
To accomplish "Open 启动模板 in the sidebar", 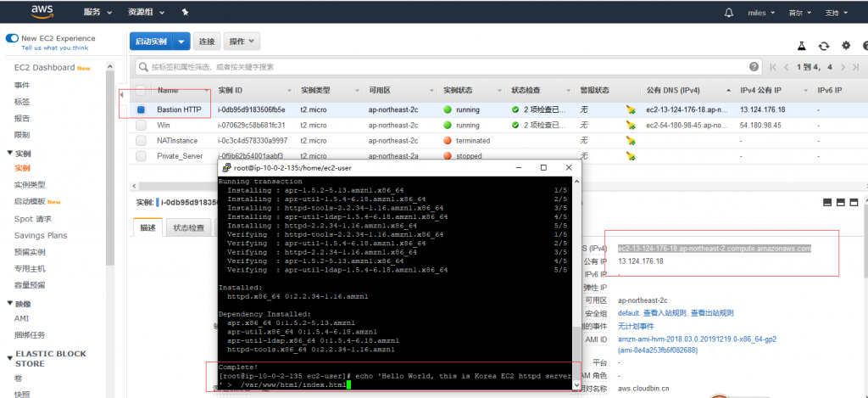I will [x=30, y=201].
